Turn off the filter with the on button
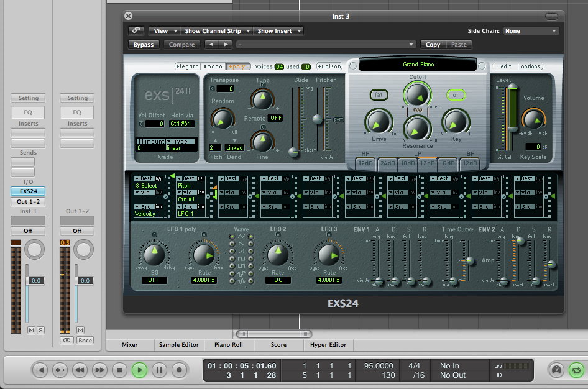588x389 pixels. click(x=456, y=95)
